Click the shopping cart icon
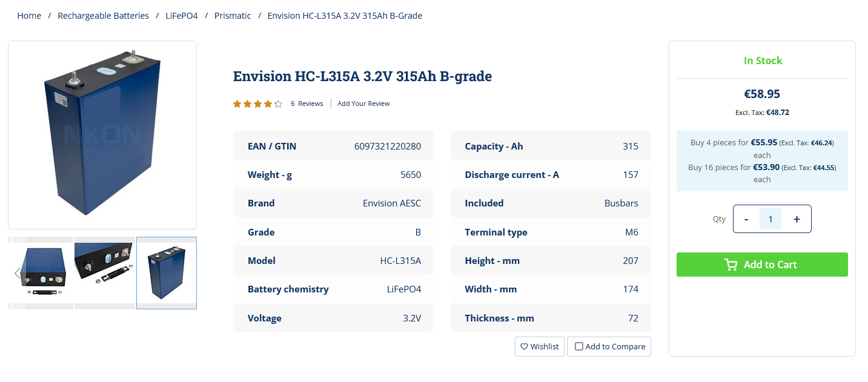 click(731, 265)
